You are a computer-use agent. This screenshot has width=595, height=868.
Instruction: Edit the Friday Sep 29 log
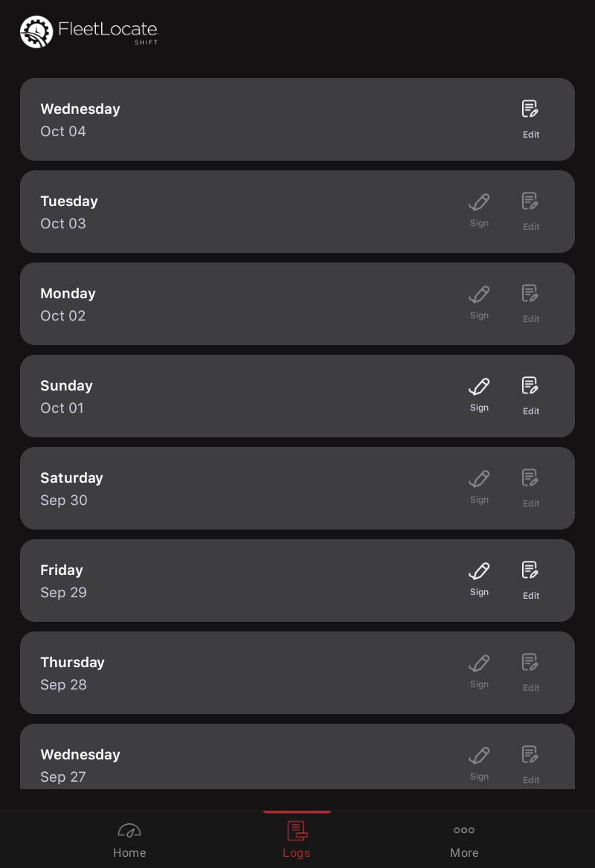point(530,579)
